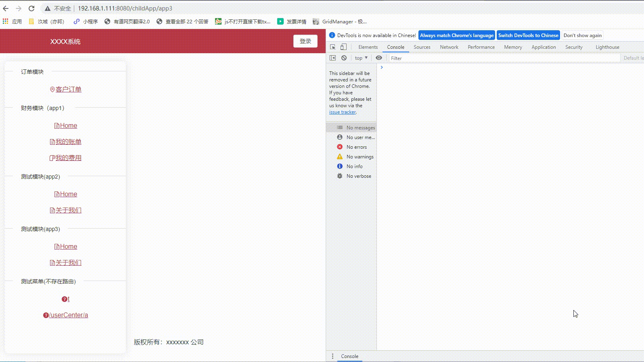
Task: Open the Performance tab
Action: 481,47
